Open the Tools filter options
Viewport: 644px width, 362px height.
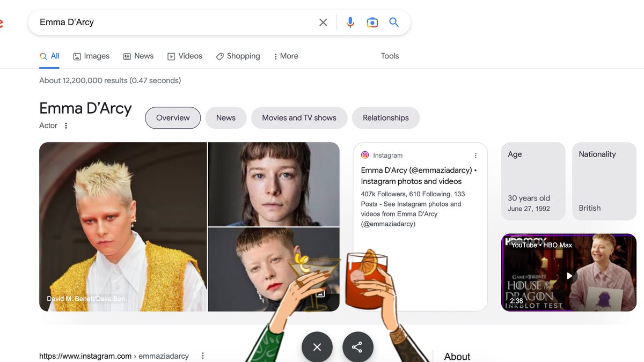(x=390, y=56)
